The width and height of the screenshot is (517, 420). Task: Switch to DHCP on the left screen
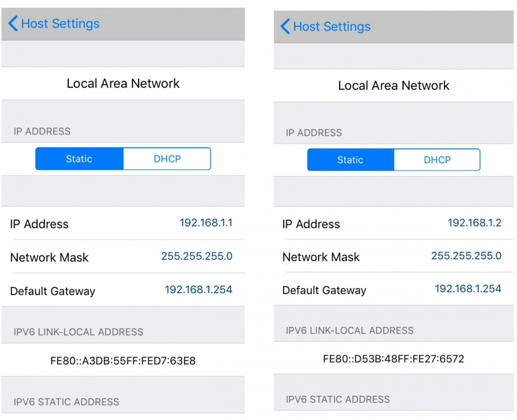pyautogui.click(x=167, y=159)
